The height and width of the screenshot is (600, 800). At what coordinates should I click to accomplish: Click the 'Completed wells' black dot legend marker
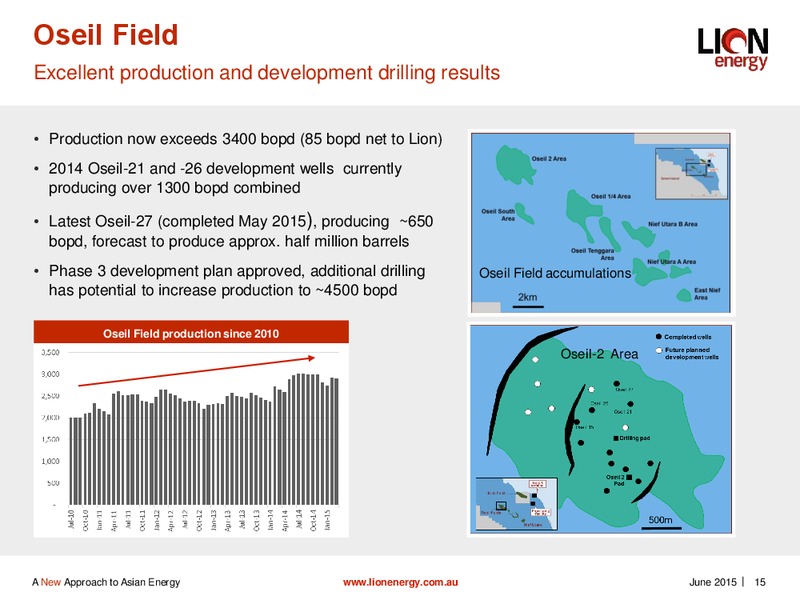coord(659,336)
